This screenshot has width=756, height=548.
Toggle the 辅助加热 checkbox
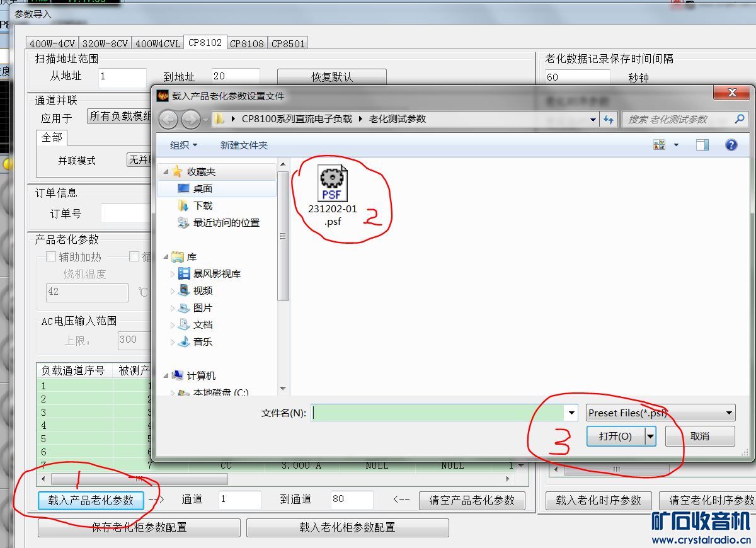51,257
